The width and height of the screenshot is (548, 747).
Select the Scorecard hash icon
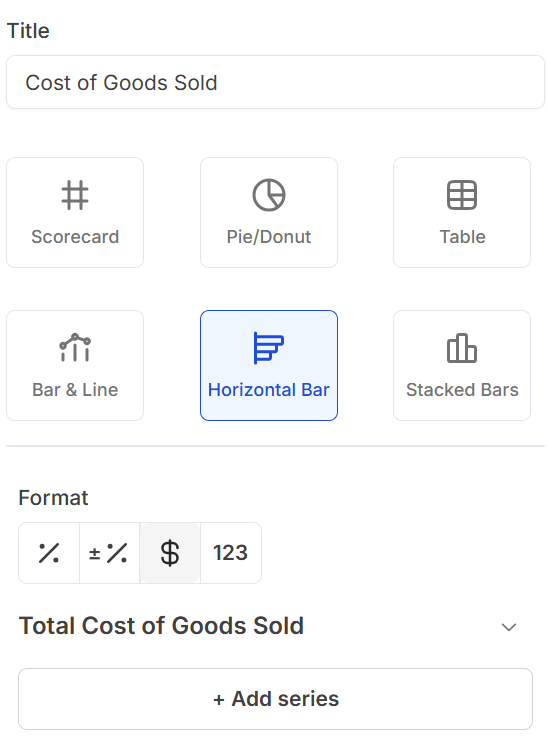[75, 195]
